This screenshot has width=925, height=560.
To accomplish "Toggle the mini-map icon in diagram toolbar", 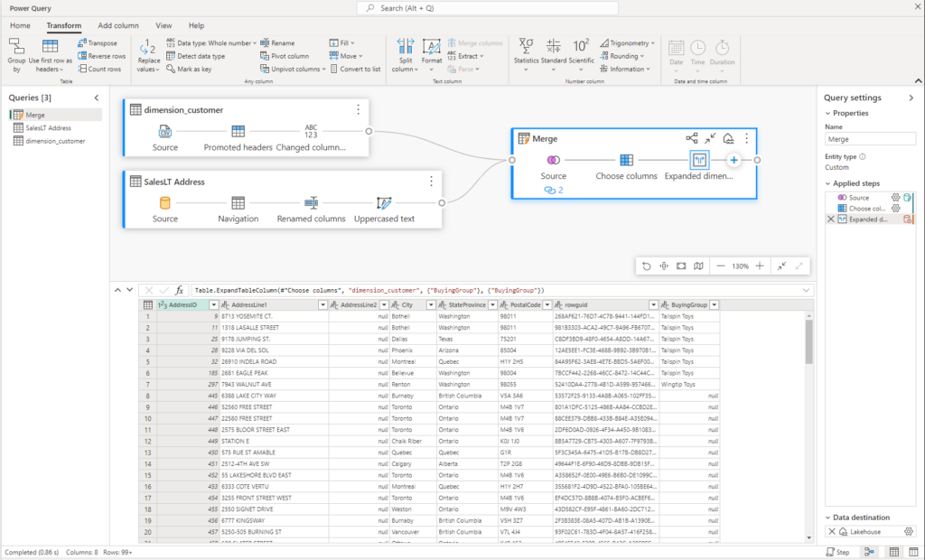I will click(x=698, y=266).
